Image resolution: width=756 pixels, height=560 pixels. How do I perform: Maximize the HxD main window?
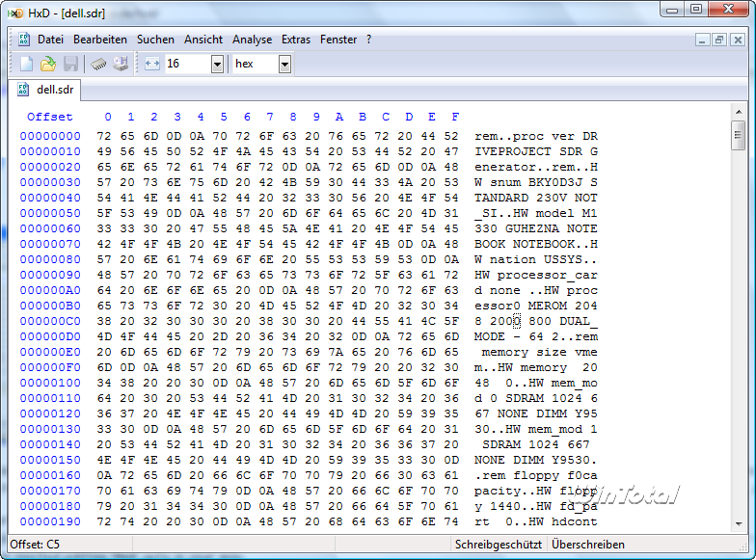696,10
